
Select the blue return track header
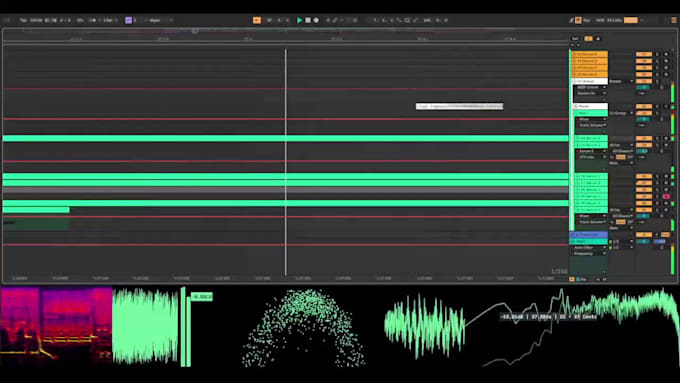coord(589,235)
